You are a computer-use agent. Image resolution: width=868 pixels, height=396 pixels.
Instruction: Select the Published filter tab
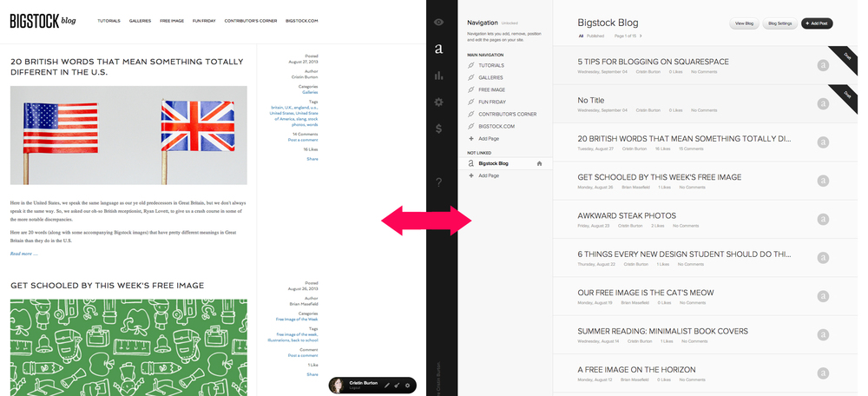tap(595, 36)
